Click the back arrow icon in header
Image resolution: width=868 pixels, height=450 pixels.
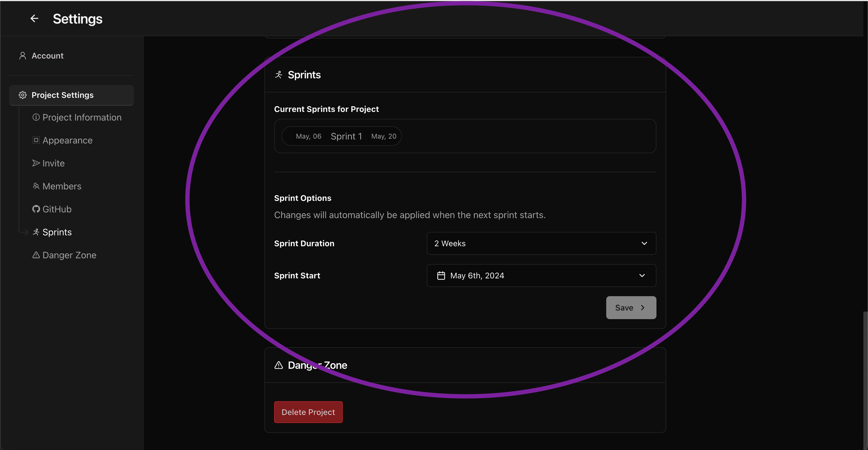(x=33, y=18)
